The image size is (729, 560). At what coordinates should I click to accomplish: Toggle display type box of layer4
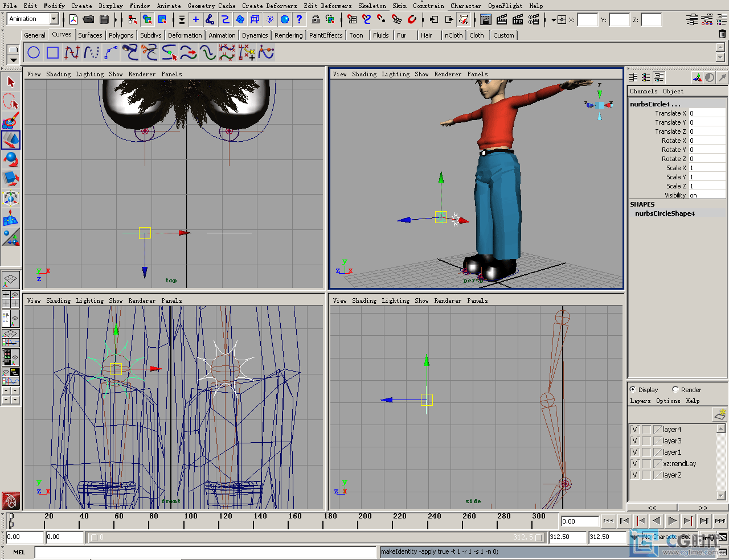point(646,430)
